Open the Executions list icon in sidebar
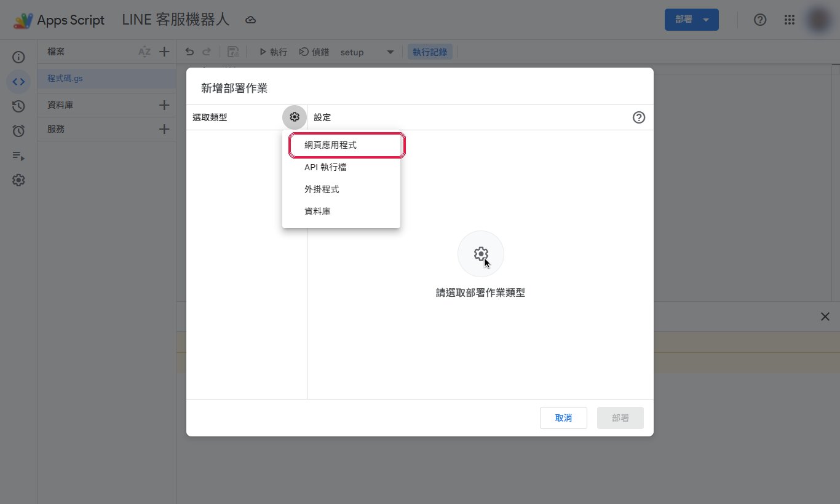The height and width of the screenshot is (504, 840). (18, 156)
